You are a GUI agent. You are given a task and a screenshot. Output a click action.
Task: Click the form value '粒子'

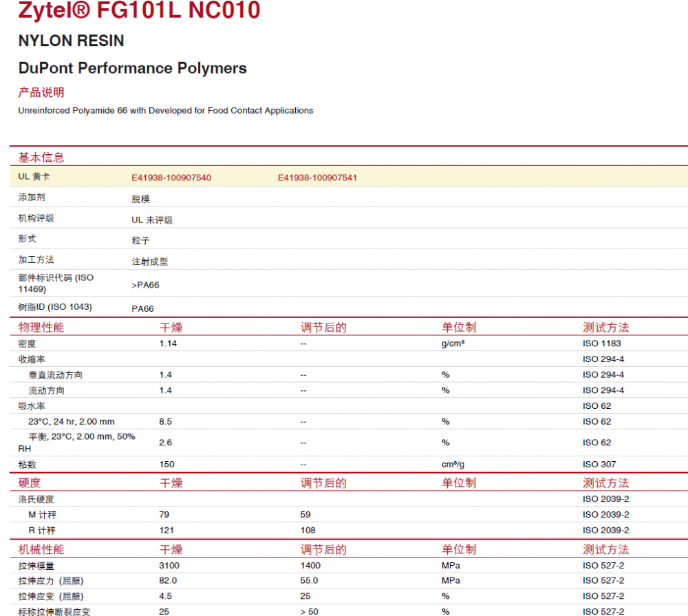pos(141,241)
